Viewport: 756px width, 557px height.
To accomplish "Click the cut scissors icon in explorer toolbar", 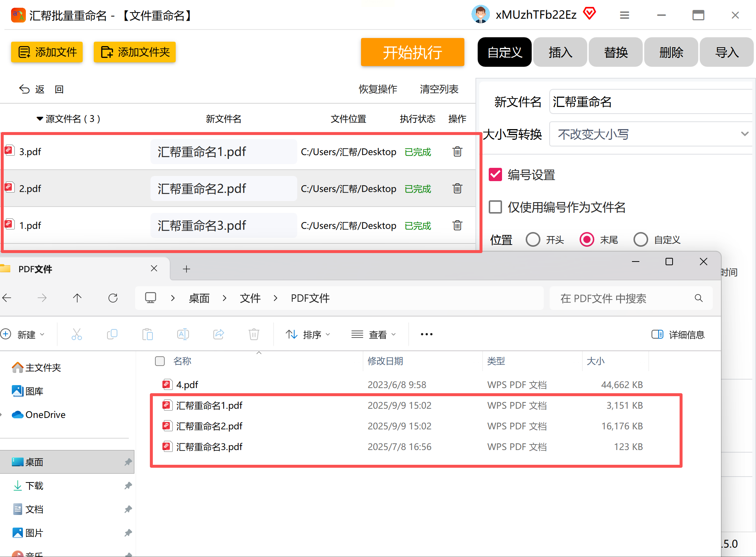I will pos(76,335).
